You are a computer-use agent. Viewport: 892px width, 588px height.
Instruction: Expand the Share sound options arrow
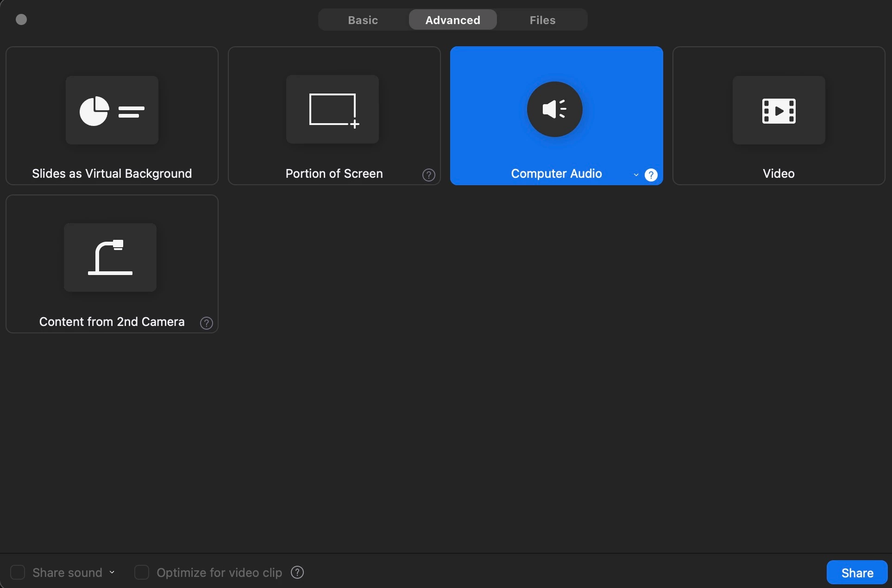pyautogui.click(x=112, y=573)
